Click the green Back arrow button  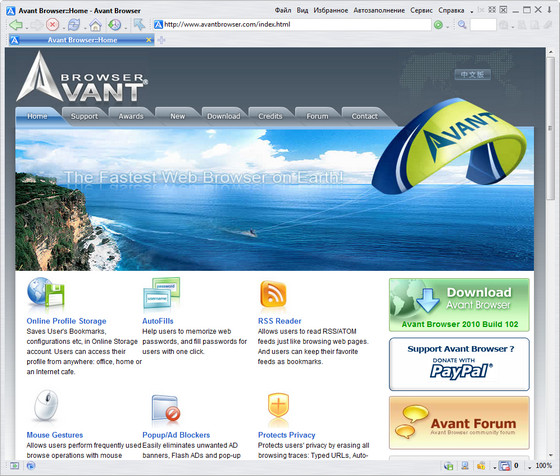tap(16, 25)
